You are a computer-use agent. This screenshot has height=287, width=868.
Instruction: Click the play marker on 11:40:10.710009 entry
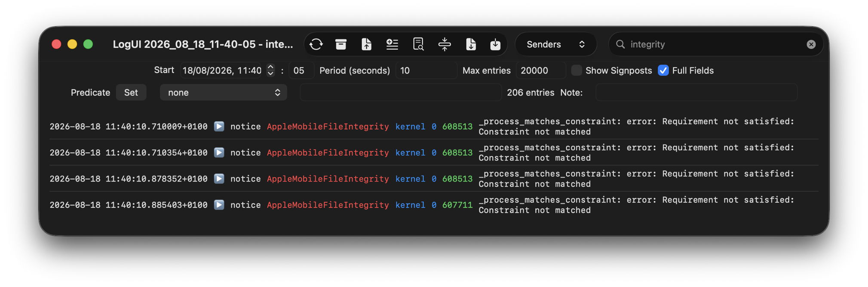click(219, 127)
